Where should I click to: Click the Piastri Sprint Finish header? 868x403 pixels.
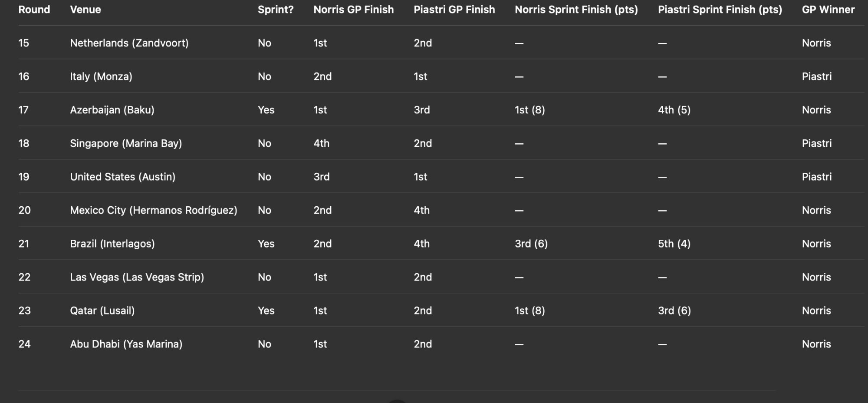[720, 10]
